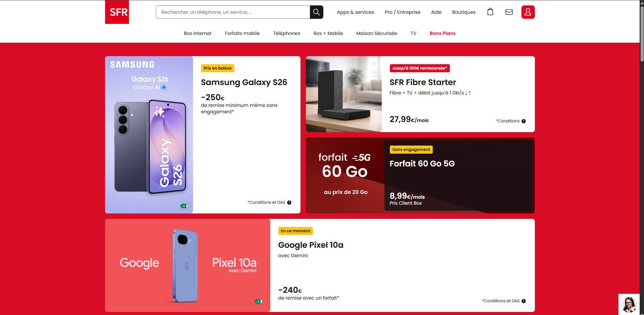
Task: Open the chat advisor avatar bottom right
Action: 629,304
